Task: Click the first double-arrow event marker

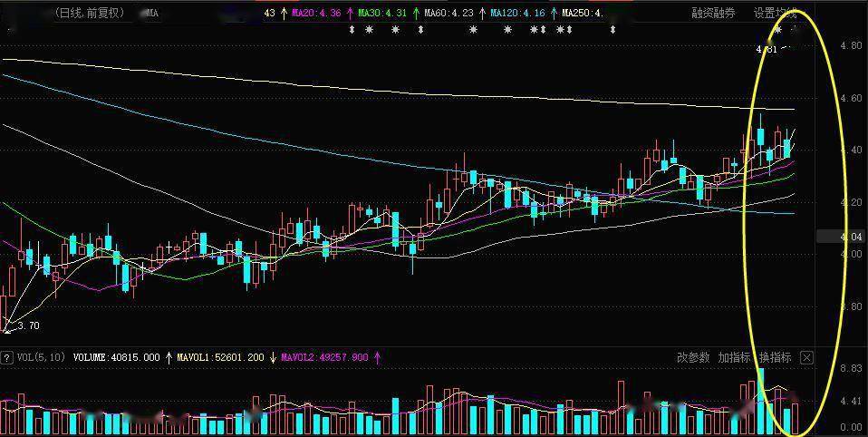Action: point(352,30)
